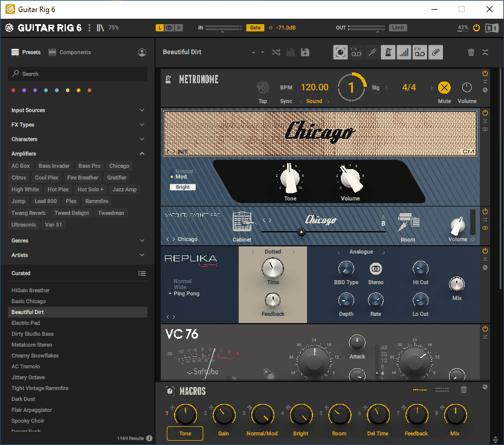Click the cabinet A/B crossfade slider handle
The image size is (504, 445).
click(x=301, y=231)
